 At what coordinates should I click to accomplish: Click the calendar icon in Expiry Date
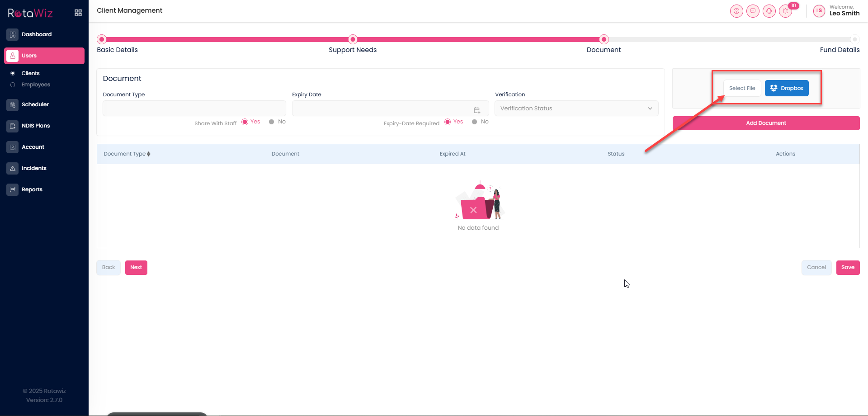(476, 110)
